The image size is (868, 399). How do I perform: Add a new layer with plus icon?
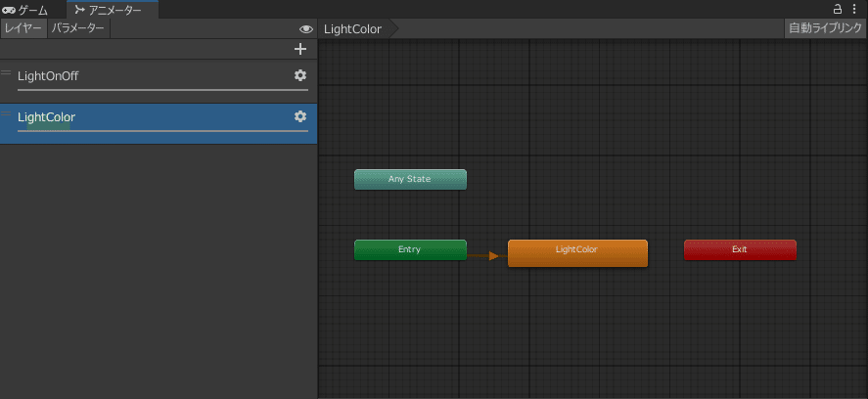[x=300, y=49]
